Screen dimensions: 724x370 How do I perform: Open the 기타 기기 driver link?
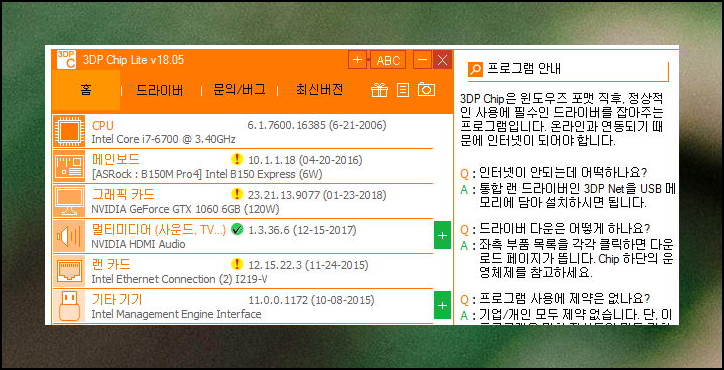(117, 300)
